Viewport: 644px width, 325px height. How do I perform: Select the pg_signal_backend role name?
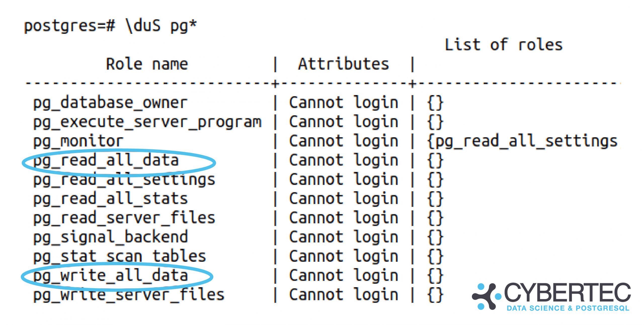(110, 237)
